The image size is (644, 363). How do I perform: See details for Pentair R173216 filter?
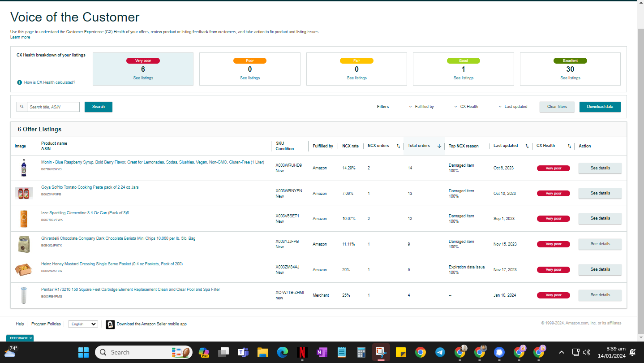(x=600, y=295)
